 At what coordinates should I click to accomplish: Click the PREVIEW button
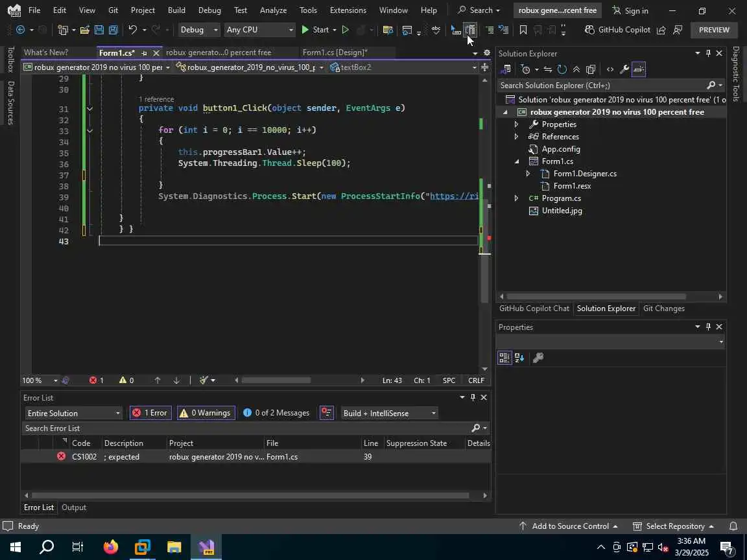[x=714, y=30]
